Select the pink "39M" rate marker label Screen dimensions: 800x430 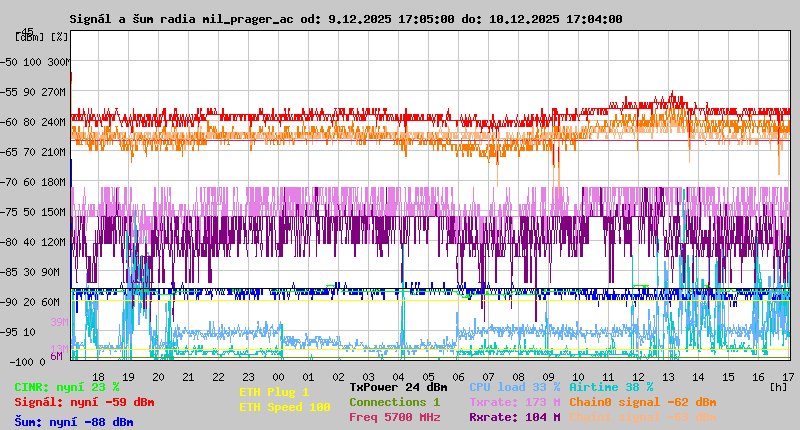click(x=59, y=322)
